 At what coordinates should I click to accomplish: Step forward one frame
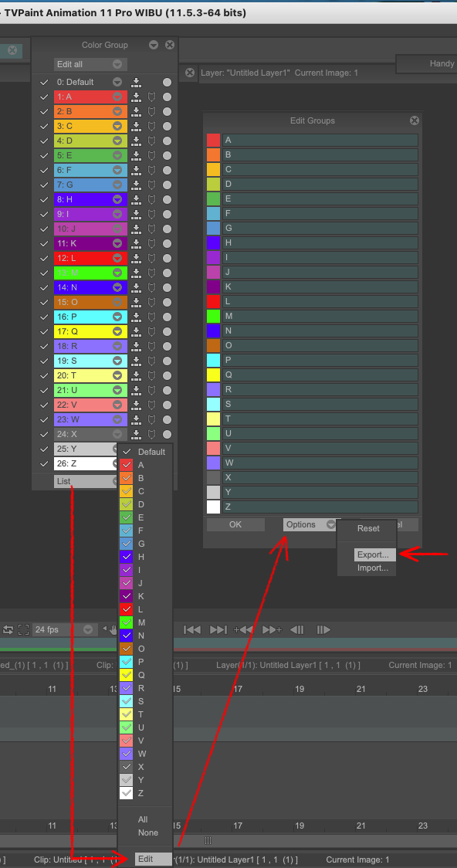(323, 629)
